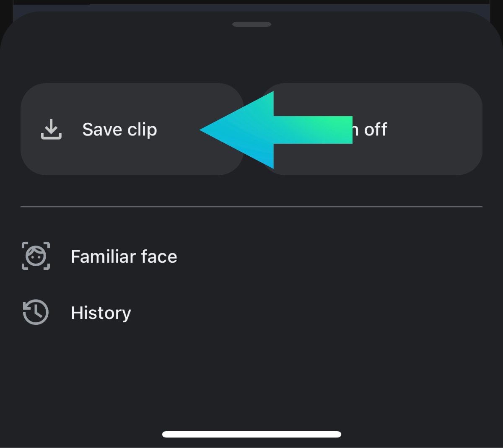
Task: Click the Familiar face scan icon
Action: [x=36, y=256]
